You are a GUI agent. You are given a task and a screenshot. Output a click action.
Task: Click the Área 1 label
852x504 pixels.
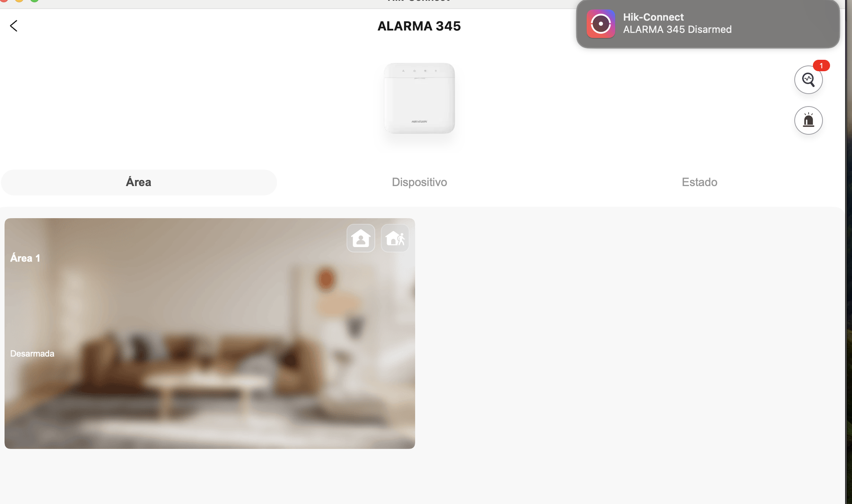click(x=25, y=258)
